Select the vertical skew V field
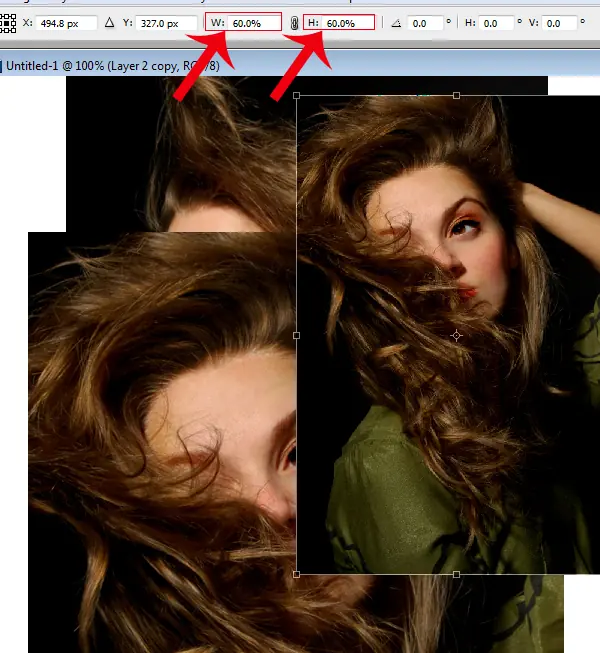 point(560,23)
